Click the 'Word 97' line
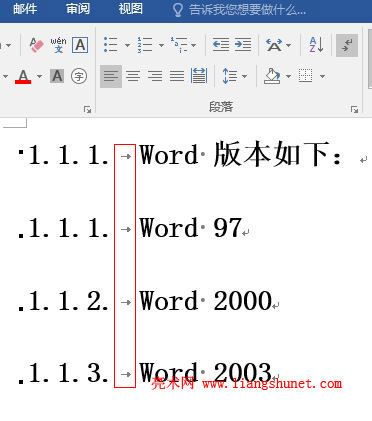372x421 pixels. 190,228
